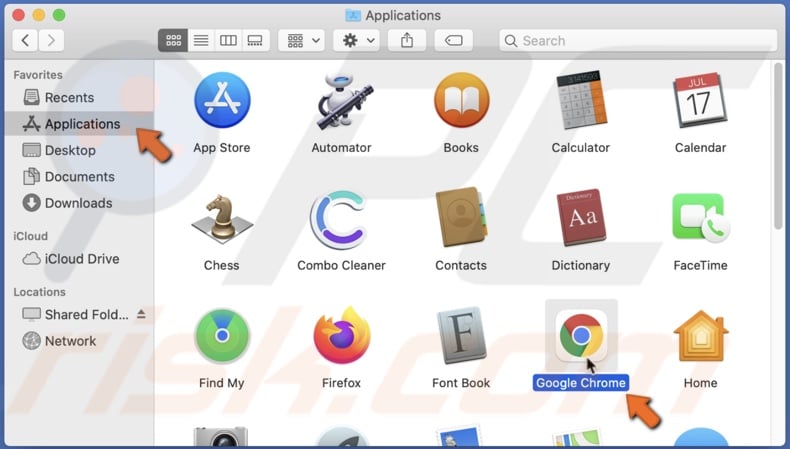This screenshot has height=449, width=790.
Task: Click the FaceTime name label
Action: 700,265
